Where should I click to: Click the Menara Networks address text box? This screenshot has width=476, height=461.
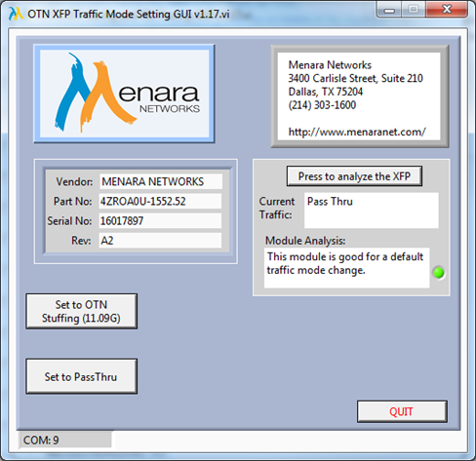[x=360, y=96]
